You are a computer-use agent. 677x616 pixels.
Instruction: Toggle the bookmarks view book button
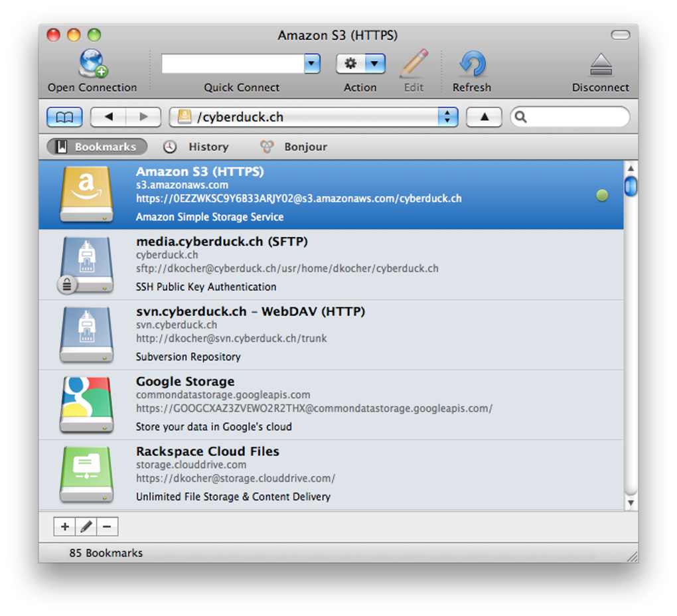64,117
